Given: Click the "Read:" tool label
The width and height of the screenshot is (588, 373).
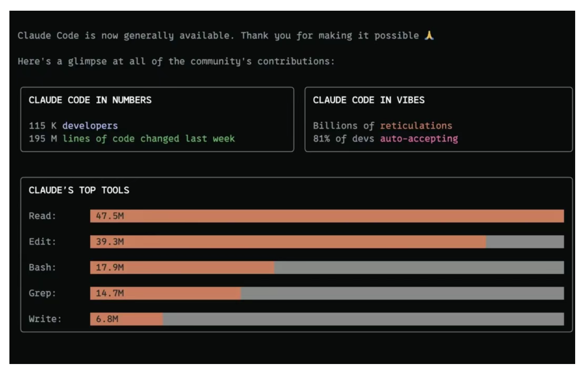Looking at the screenshot, I should [x=42, y=216].
